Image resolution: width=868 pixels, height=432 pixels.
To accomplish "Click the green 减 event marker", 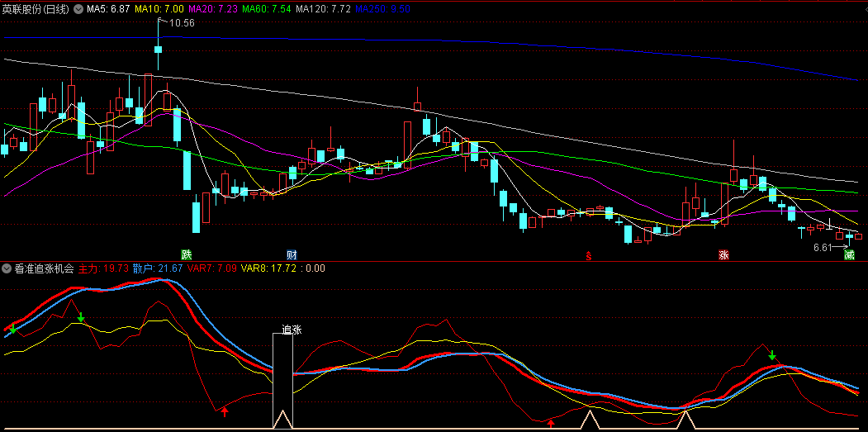I will (x=849, y=255).
